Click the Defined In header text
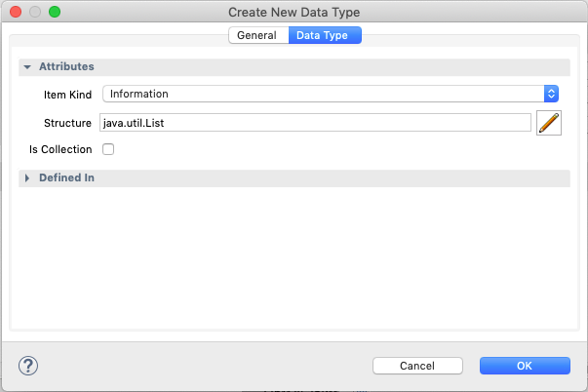588x392 pixels. (66, 178)
